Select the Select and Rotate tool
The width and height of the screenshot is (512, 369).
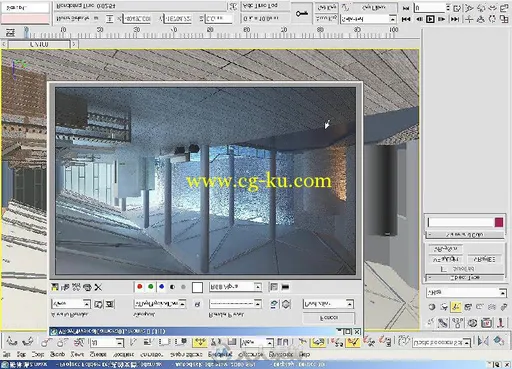tap(216, 342)
